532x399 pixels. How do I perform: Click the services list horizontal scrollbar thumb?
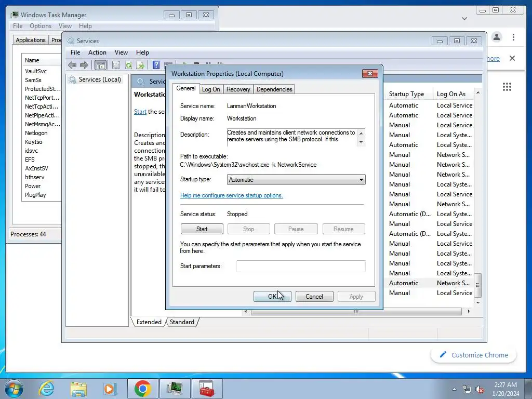tap(356, 312)
